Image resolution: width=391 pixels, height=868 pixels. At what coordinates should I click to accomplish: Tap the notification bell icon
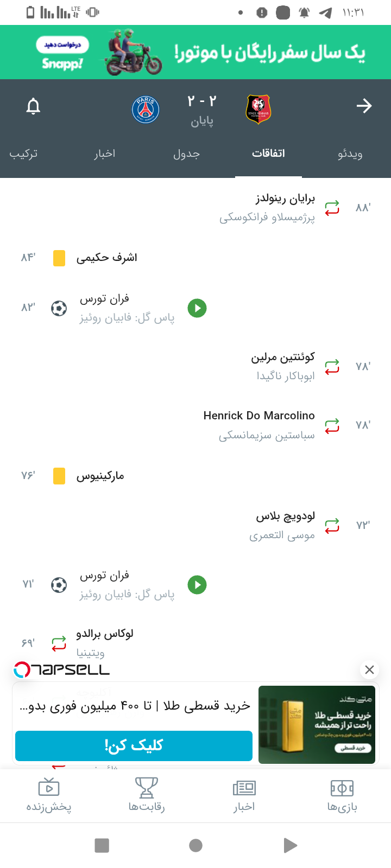click(x=34, y=106)
